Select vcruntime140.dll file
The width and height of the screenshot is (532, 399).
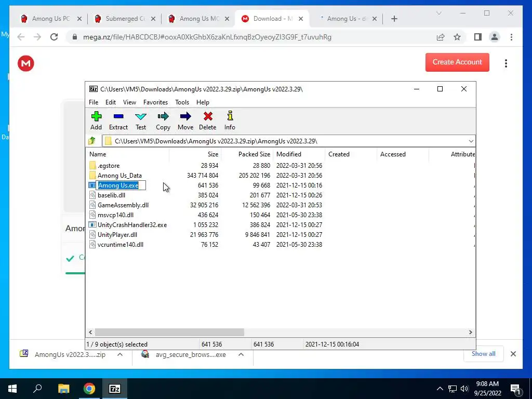point(121,244)
